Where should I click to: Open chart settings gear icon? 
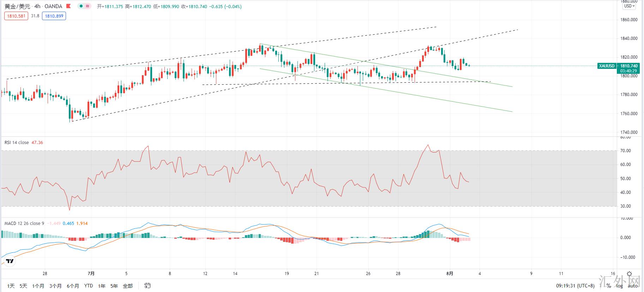click(x=629, y=274)
